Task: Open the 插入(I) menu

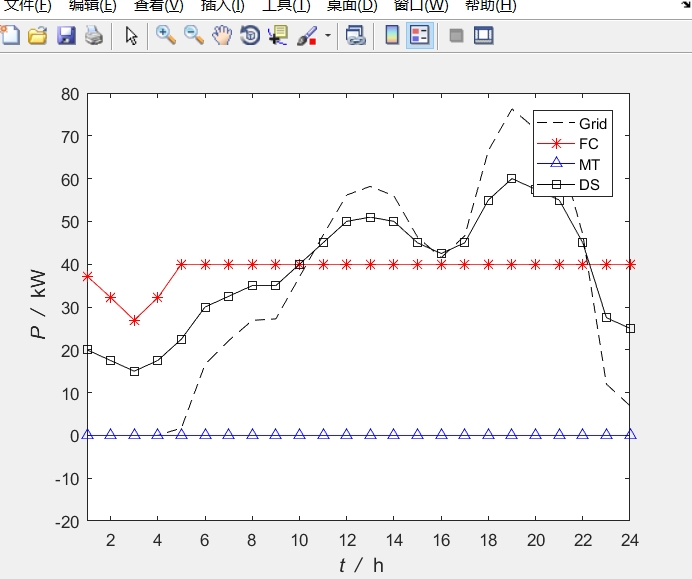Action: 222,6
